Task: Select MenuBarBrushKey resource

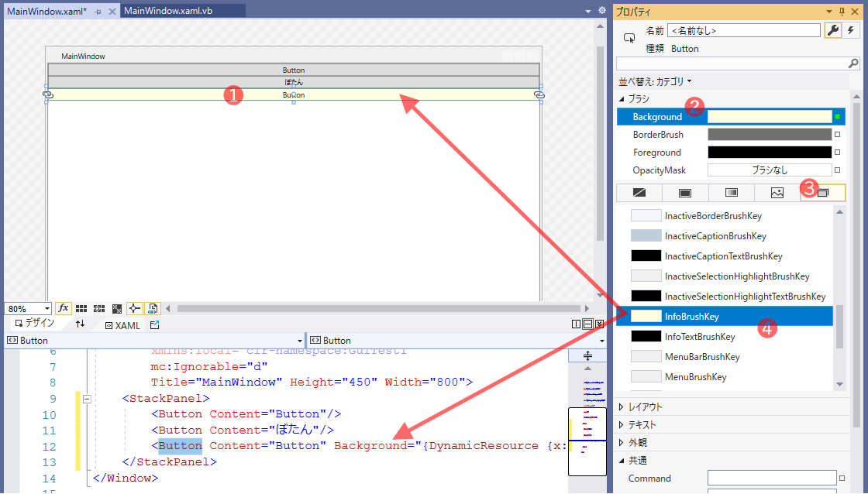Action: coord(725,357)
